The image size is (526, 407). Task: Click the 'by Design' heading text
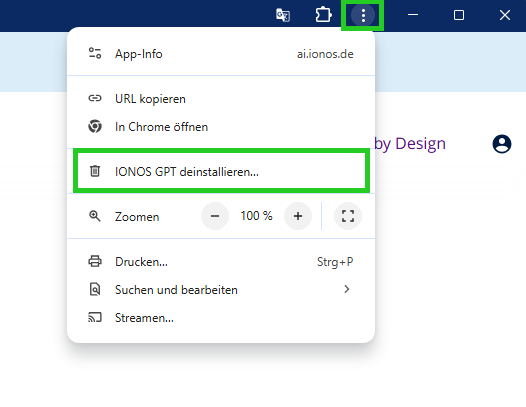pyautogui.click(x=410, y=144)
